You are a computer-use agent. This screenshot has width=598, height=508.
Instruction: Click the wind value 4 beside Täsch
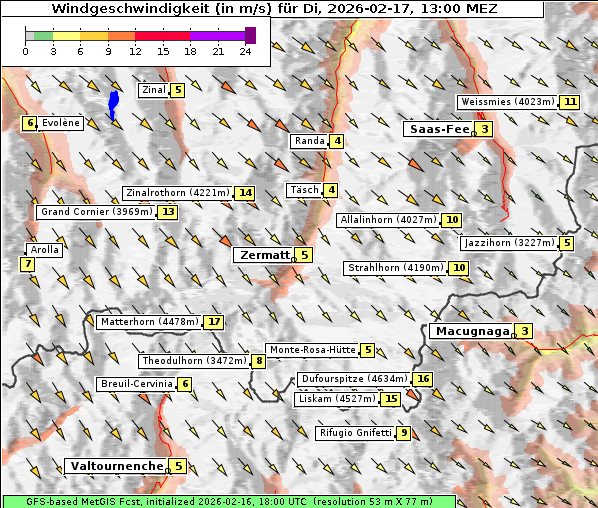[331, 190]
